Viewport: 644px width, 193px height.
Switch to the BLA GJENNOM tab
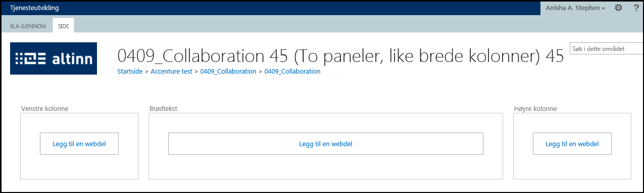28,26
